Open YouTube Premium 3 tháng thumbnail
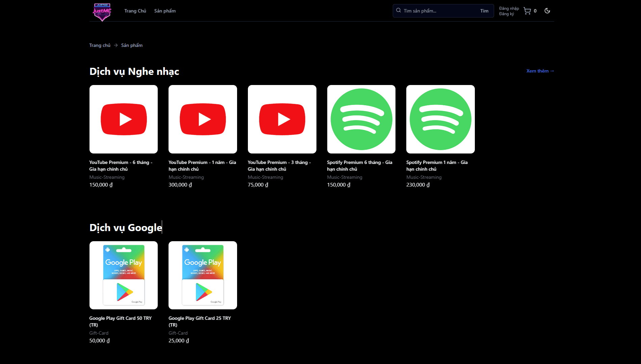The height and width of the screenshot is (364, 641). click(x=282, y=119)
